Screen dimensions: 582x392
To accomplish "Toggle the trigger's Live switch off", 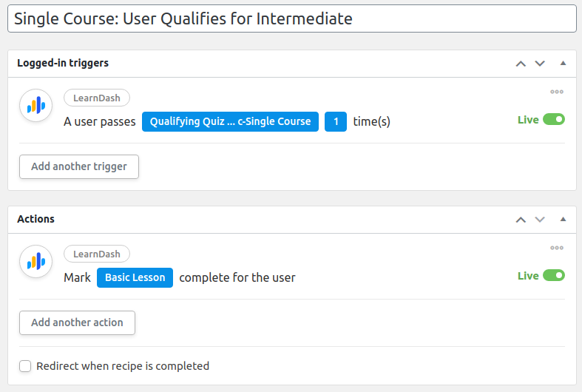I will click(x=554, y=120).
